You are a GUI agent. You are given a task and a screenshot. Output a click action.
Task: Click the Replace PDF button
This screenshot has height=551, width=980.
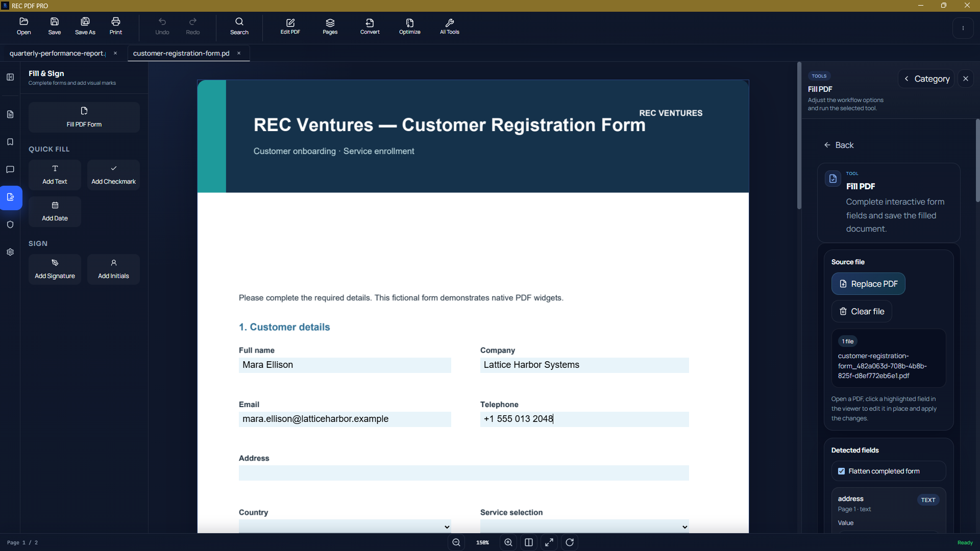868,284
